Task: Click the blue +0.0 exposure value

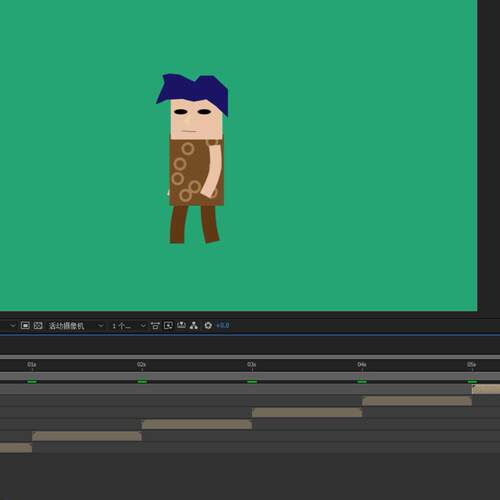Action: click(223, 325)
